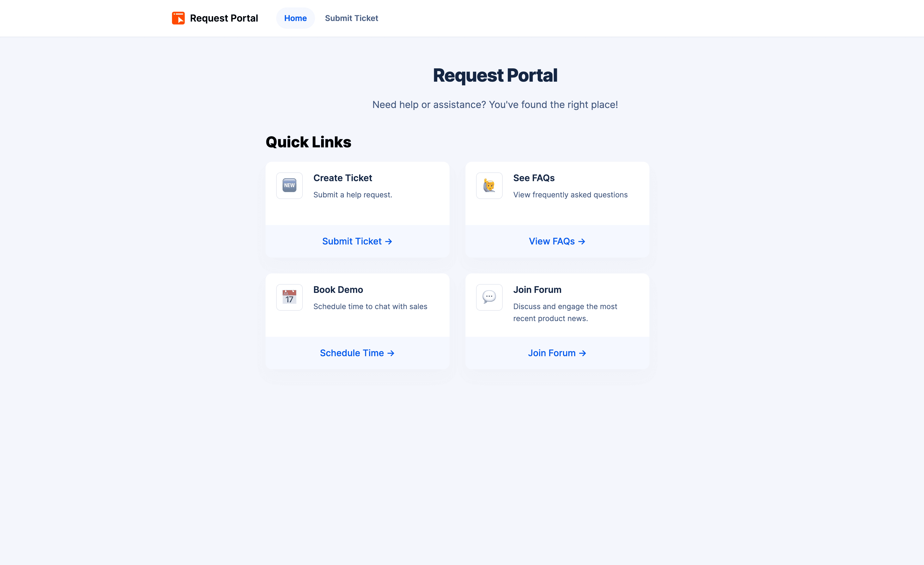The width and height of the screenshot is (924, 565).
Task: Select the Create Ticket card title
Action: coord(343,178)
